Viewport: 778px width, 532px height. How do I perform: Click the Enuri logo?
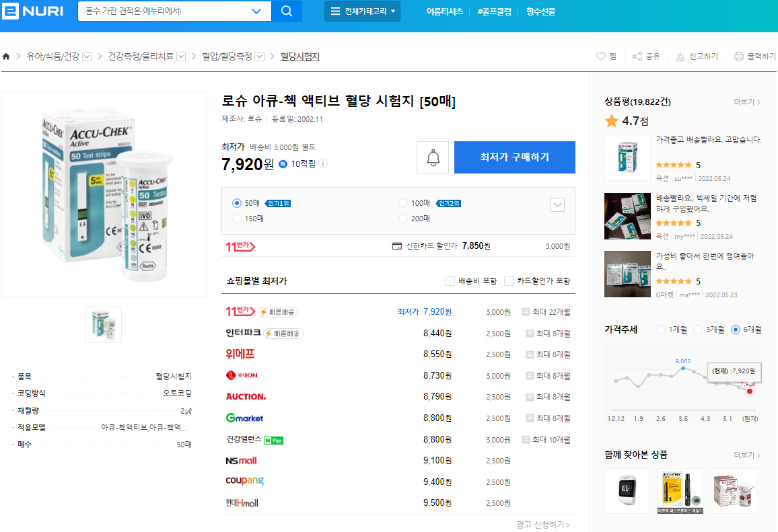point(33,10)
